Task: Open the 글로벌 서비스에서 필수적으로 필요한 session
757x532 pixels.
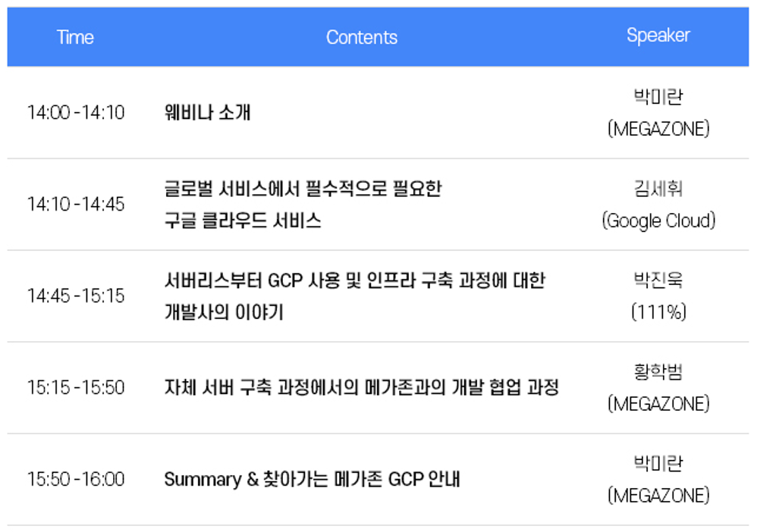Action: [x=302, y=189]
